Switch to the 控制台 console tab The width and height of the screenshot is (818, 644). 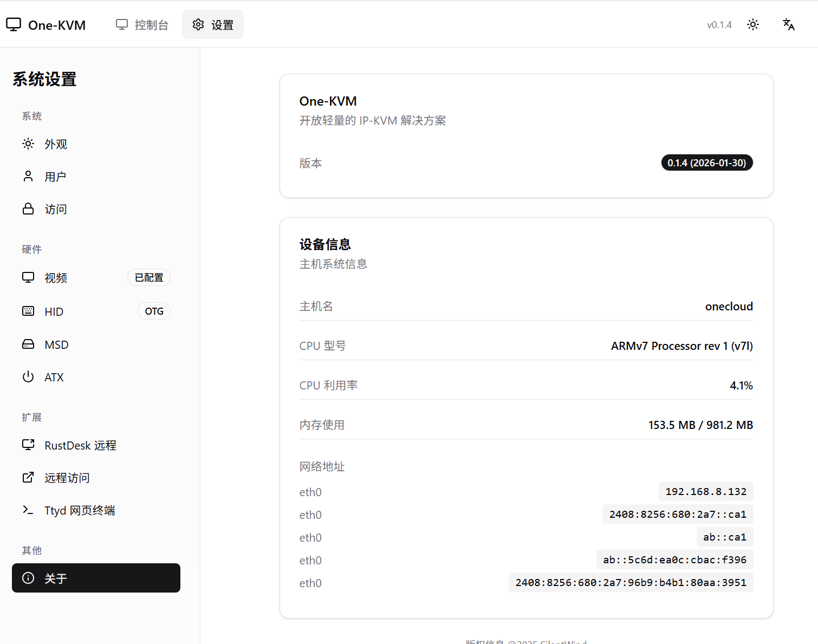(142, 25)
